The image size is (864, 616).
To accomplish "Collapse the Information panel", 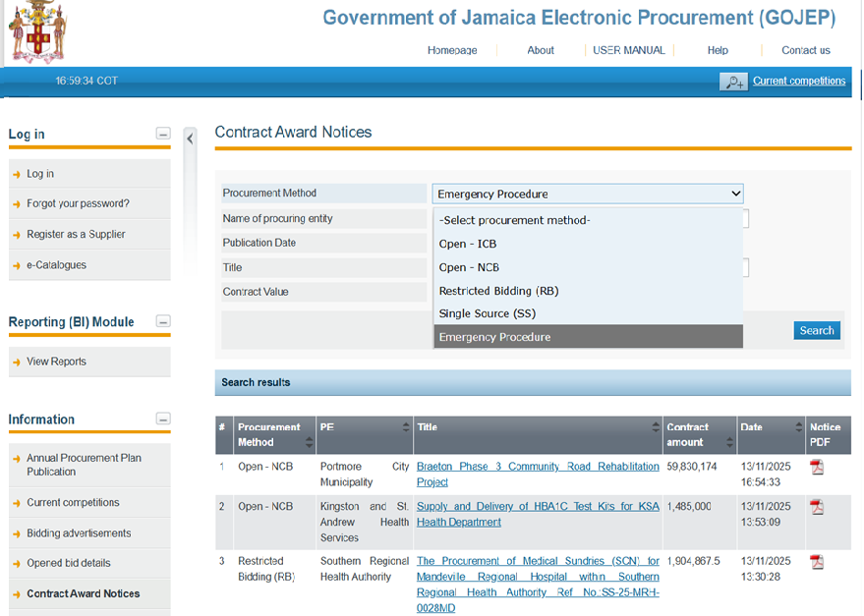I will (163, 419).
